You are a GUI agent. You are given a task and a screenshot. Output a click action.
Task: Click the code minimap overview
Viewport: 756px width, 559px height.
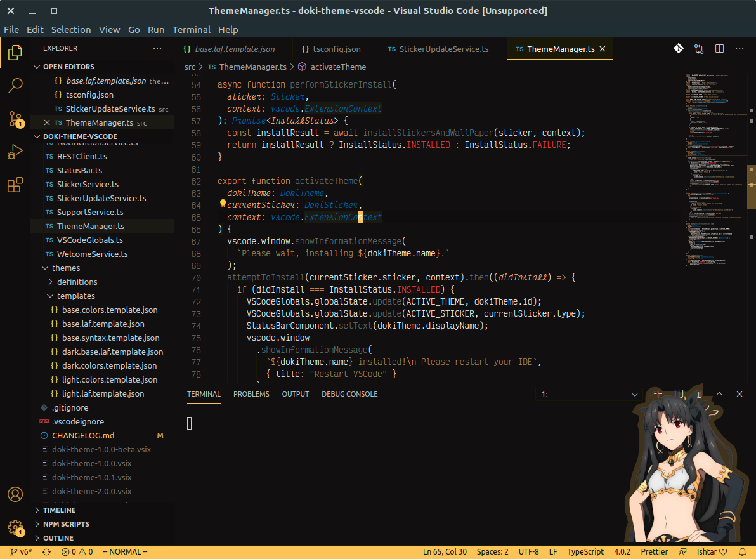[715, 170]
